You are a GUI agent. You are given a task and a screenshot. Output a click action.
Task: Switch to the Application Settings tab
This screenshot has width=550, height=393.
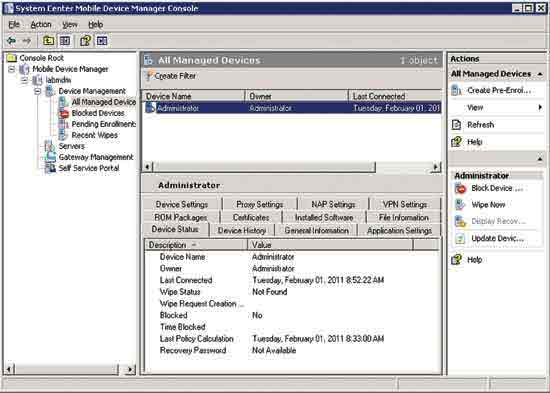pyautogui.click(x=399, y=231)
